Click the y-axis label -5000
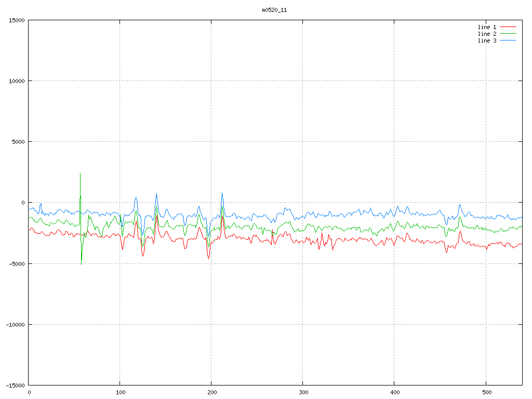Screen dimensions: 532x399 [17, 263]
